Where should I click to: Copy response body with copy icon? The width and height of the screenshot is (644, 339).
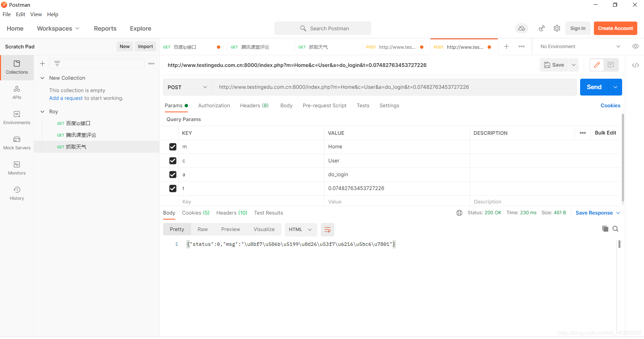(605, 229)
